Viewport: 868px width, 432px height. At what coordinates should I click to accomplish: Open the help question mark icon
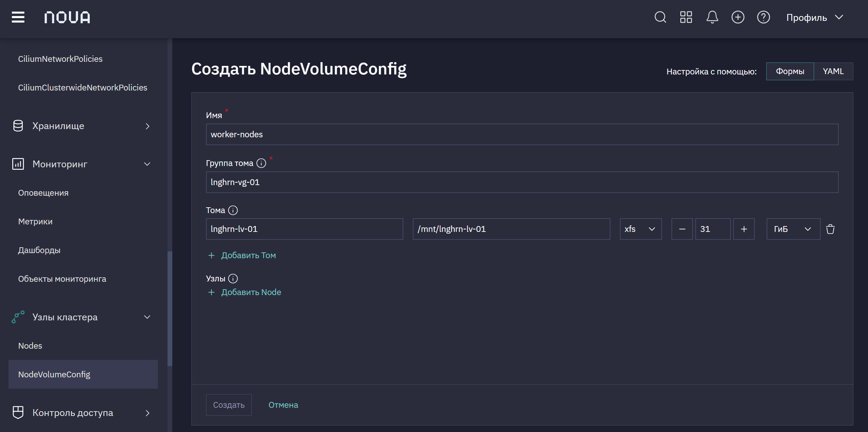click(763, 17)
